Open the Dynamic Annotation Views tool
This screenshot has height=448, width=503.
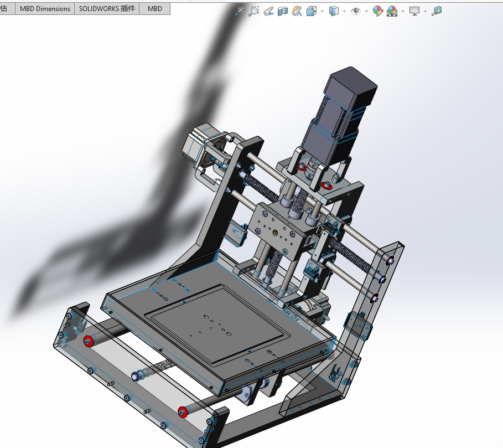click(297, 11)
